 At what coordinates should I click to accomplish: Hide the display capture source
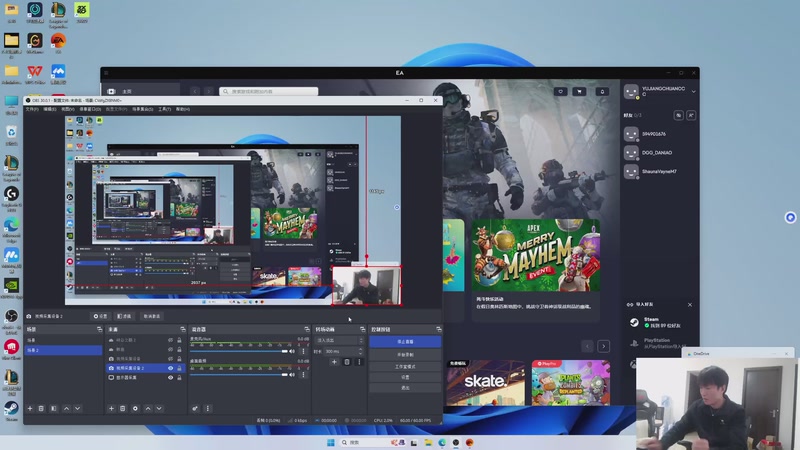[x=170, y=378]
